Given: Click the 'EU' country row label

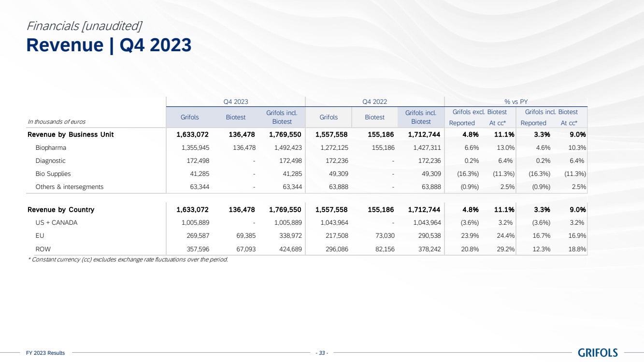Looking at the screenshot, I should (x=40, y=236).
